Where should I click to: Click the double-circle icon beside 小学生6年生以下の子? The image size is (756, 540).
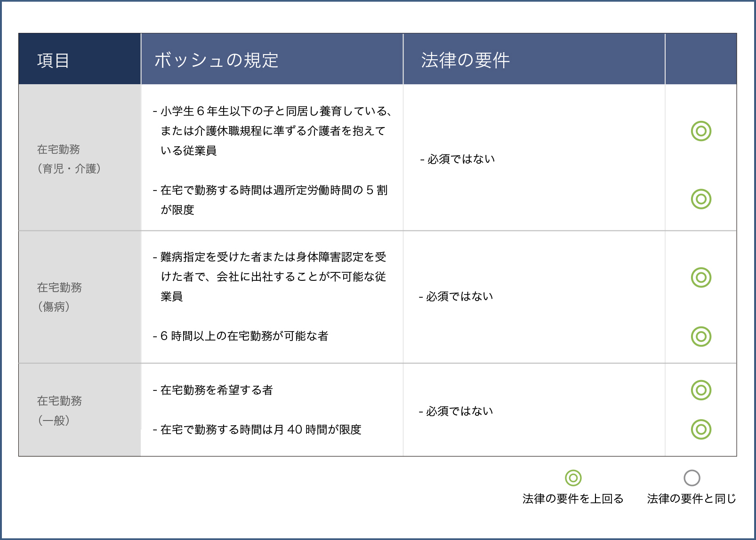point(701,131)
